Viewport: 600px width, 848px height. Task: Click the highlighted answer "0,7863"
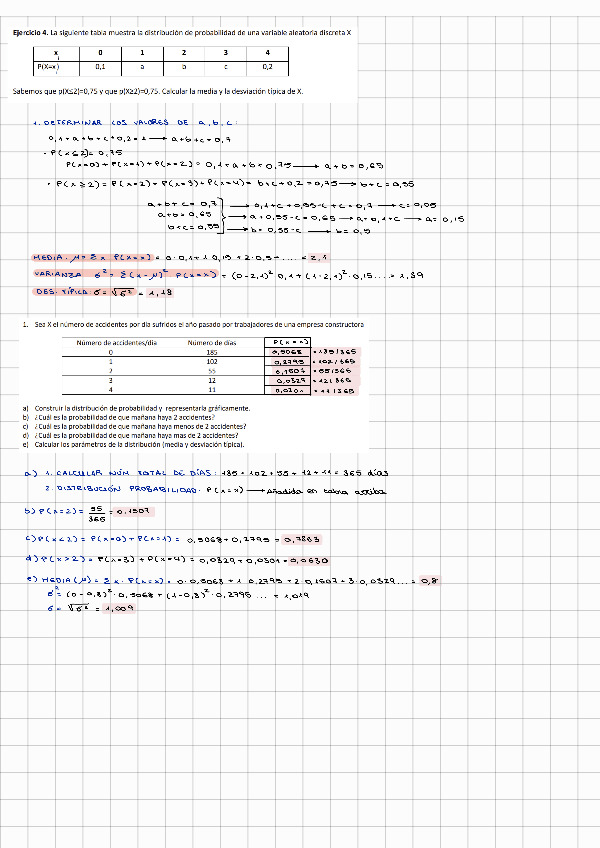tap(302, 539)
